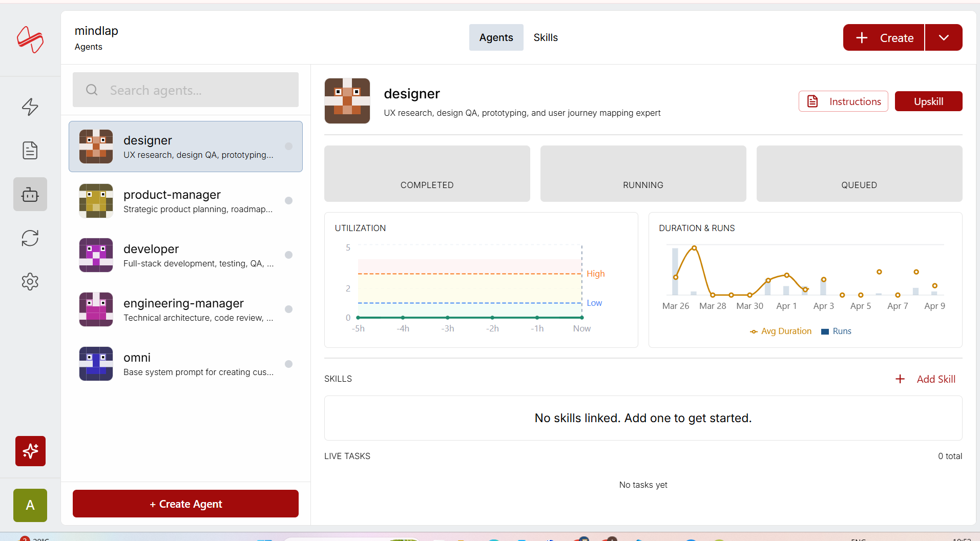Select the omni agent name
Image resolution: width=980 pixels, height=541 pixels.
pyautogui.click(x=137, y=358)
